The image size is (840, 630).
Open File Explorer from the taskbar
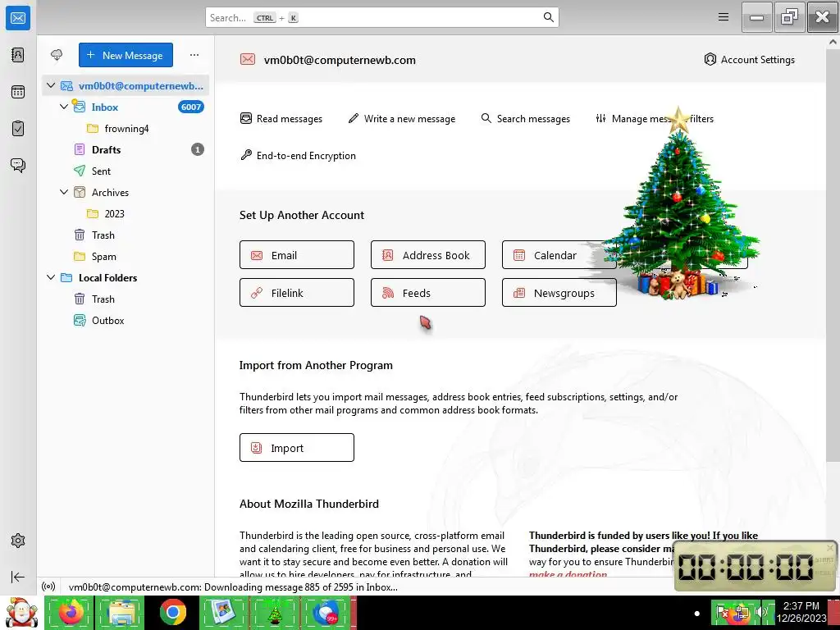(121, 612)
